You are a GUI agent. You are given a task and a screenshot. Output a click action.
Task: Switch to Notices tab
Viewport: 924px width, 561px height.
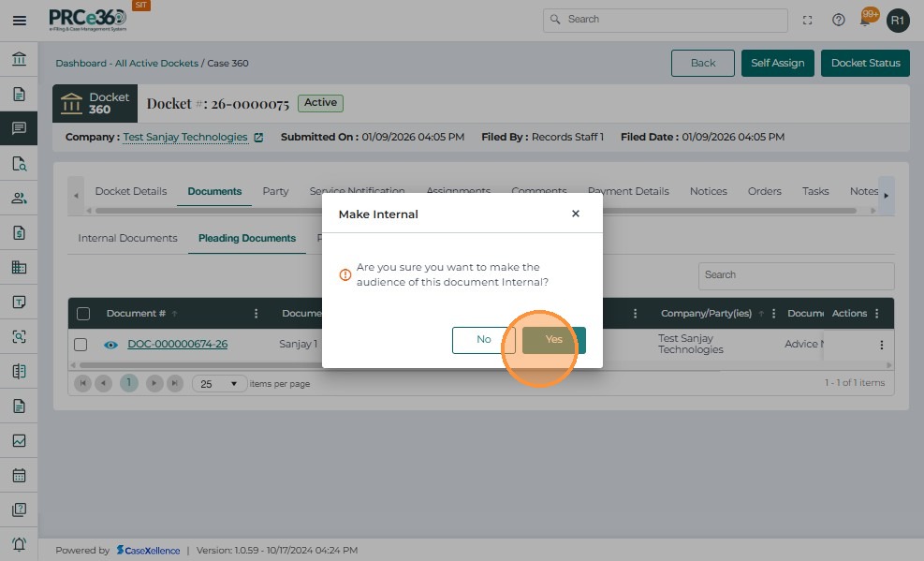click(x=709, y=191)
